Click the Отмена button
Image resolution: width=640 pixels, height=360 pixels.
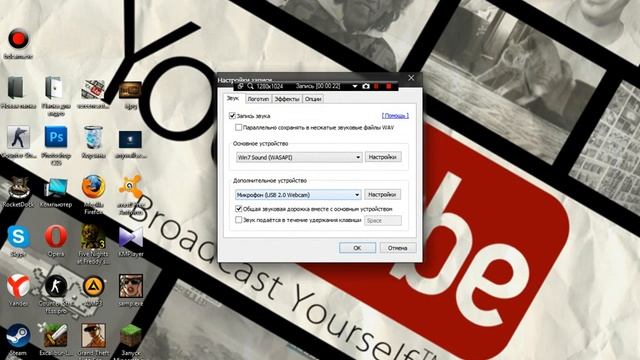(x=398, y=248)
